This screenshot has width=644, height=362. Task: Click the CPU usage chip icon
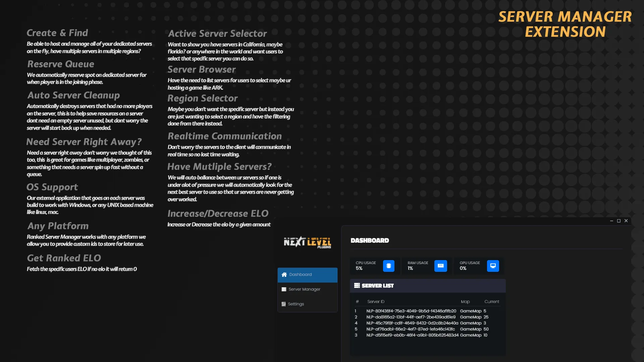pos(388,266)
